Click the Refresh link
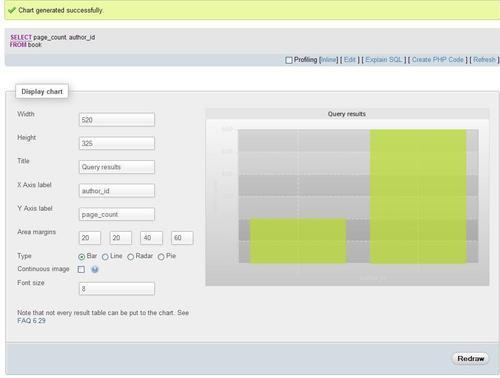 [484, 60]
